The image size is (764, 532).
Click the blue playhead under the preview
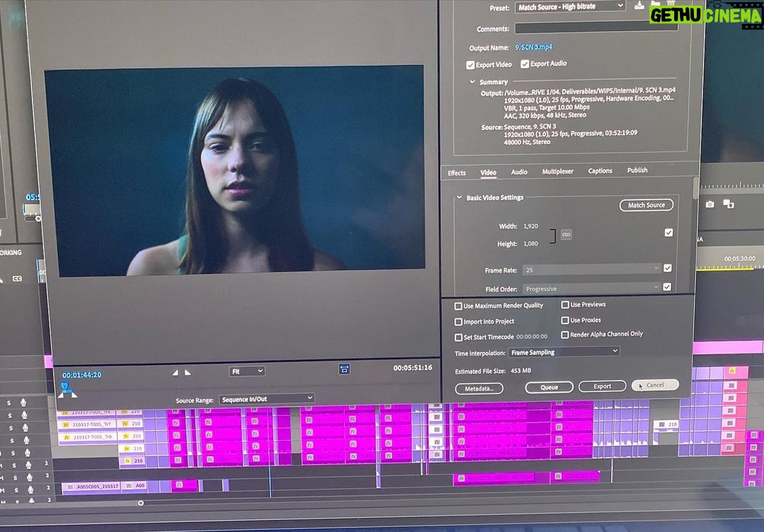pyautogui.click(x=66, y=387)
